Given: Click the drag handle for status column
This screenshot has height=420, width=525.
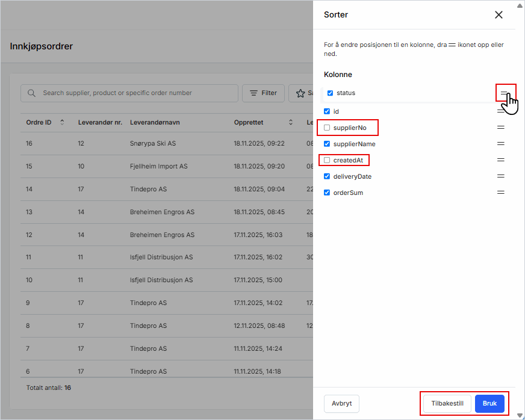Looking at the screenshot, I should [x=505, y=93].
